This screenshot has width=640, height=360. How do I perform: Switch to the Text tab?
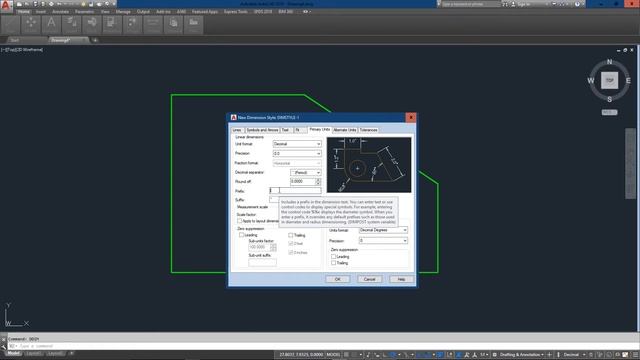pyautogui.click(x=285, y=130)
